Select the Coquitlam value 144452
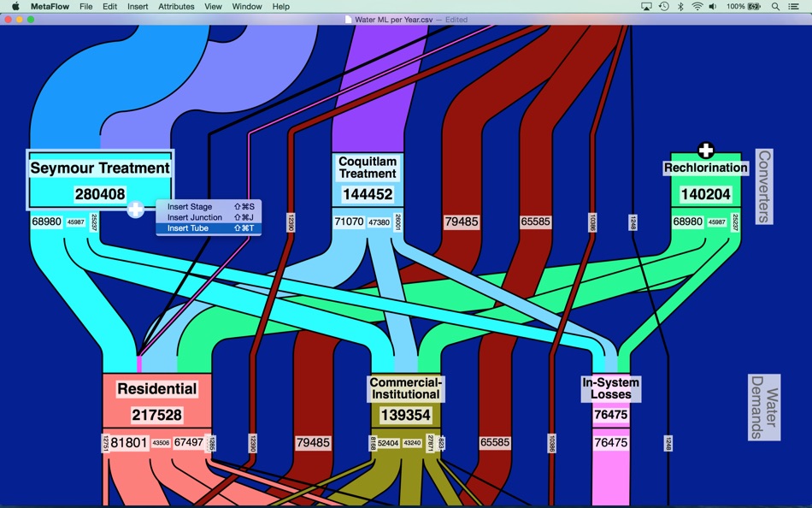This screenshot has width=812, height=508. point(368,194)
